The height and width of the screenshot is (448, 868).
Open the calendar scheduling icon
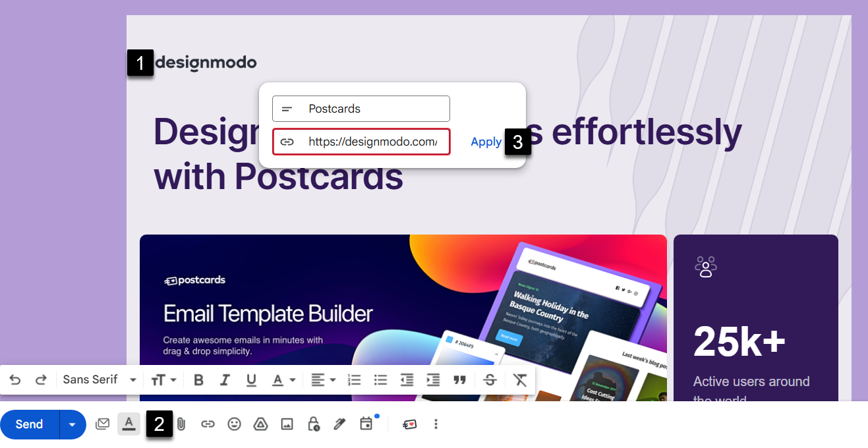click(x=366, y=424)
